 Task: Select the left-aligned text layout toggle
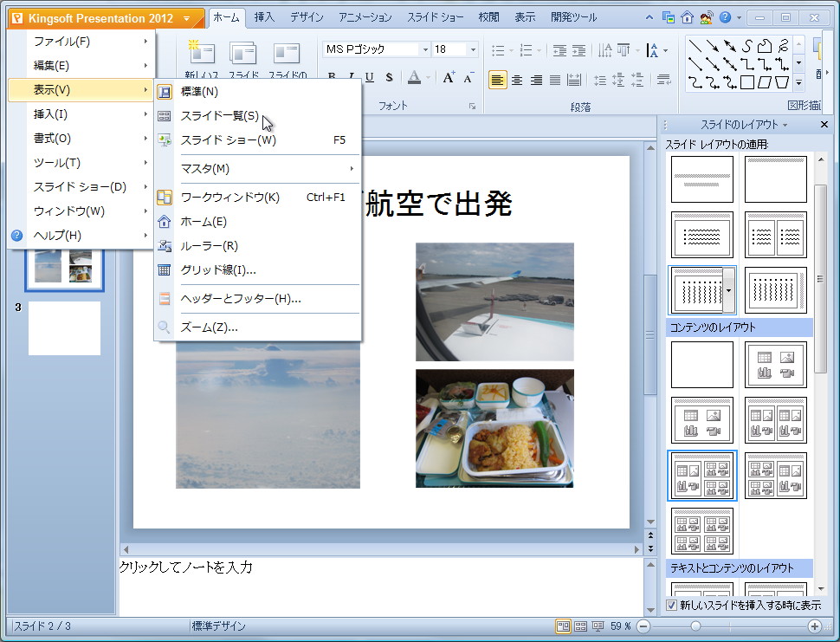pos(497,81)
